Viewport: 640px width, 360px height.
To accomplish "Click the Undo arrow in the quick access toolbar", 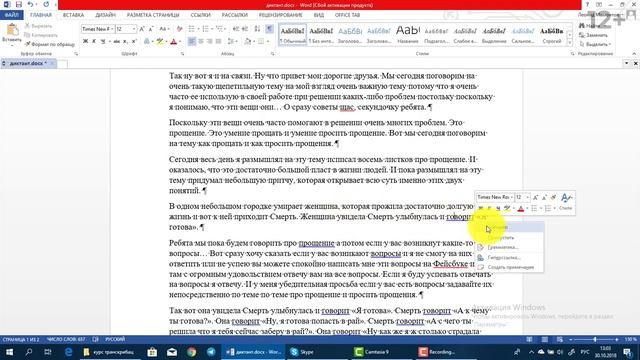I will 31,4.
